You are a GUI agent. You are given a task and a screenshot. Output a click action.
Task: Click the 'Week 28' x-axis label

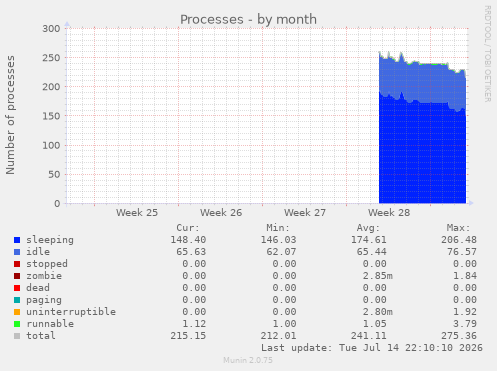pyautogui.click(x=389, y=213)
